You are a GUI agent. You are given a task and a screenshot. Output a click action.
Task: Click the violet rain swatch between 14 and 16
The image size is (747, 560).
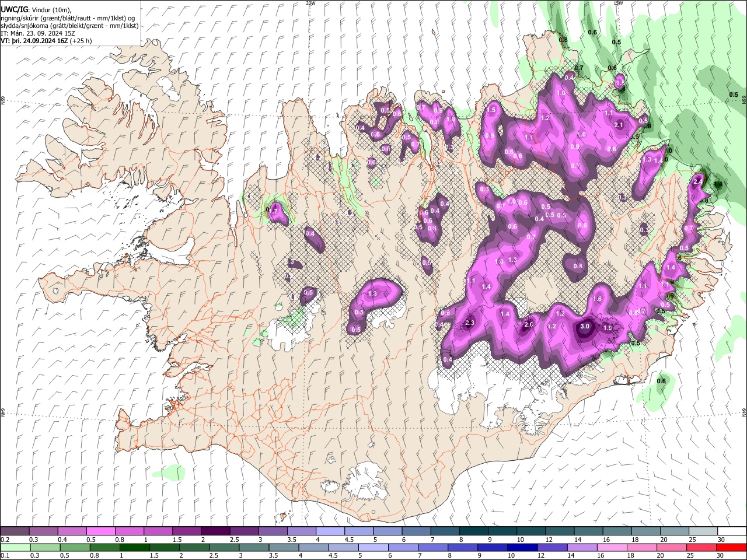pyautogui.click(x=581, y=547)
